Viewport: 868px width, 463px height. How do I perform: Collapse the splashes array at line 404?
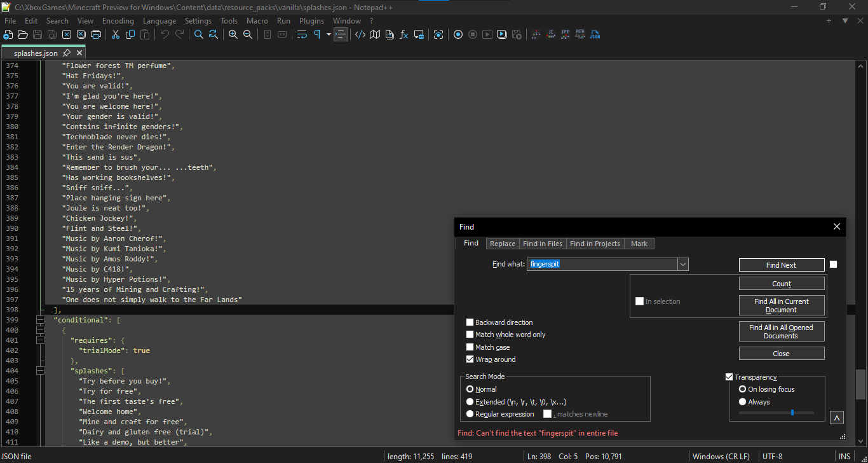point(41,371)
